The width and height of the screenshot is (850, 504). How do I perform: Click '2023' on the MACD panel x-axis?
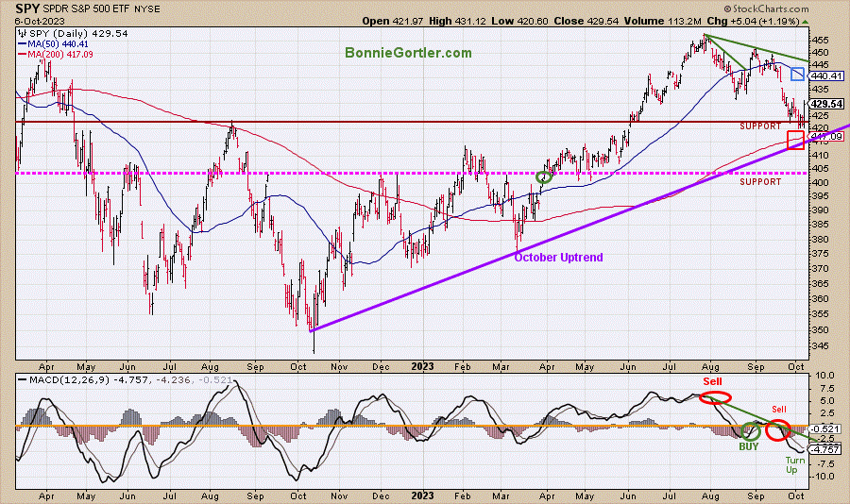click(x=422, y=496)
